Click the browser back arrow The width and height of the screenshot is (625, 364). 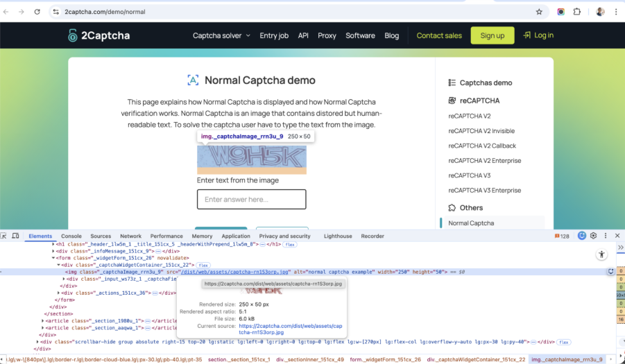(6, 12)
